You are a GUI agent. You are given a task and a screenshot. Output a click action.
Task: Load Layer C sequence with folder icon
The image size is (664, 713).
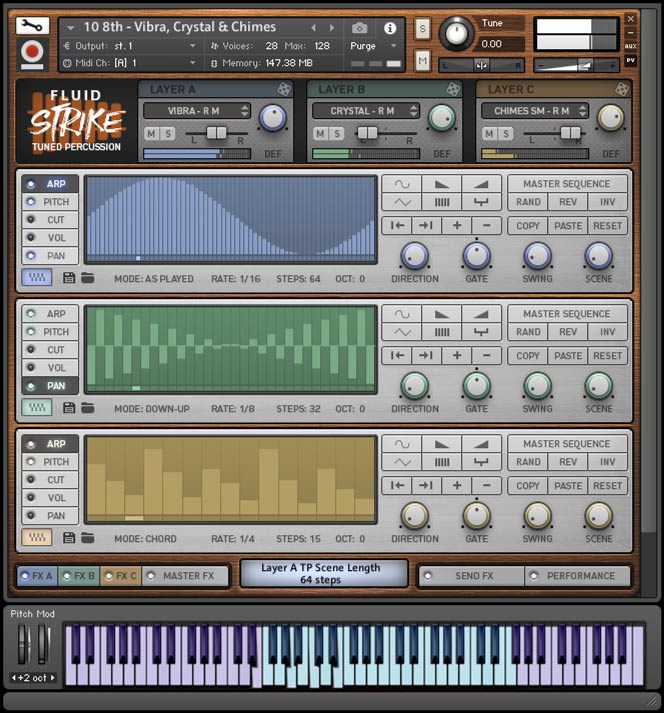88,538
